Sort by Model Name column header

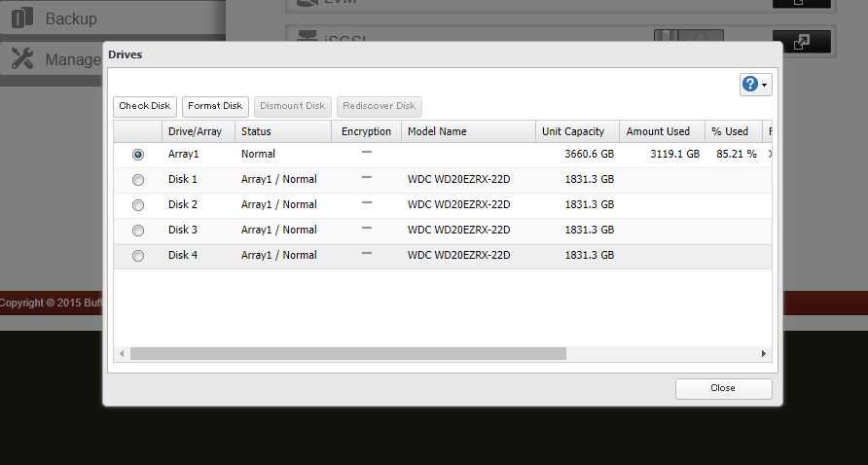click(x=468, y=131)
